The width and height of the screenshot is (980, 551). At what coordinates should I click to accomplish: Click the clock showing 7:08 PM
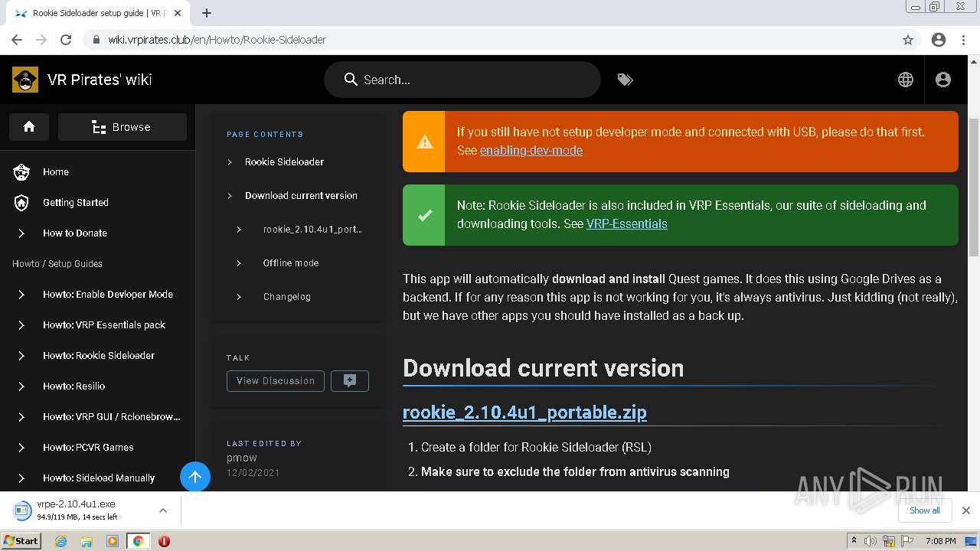(940, 541)
